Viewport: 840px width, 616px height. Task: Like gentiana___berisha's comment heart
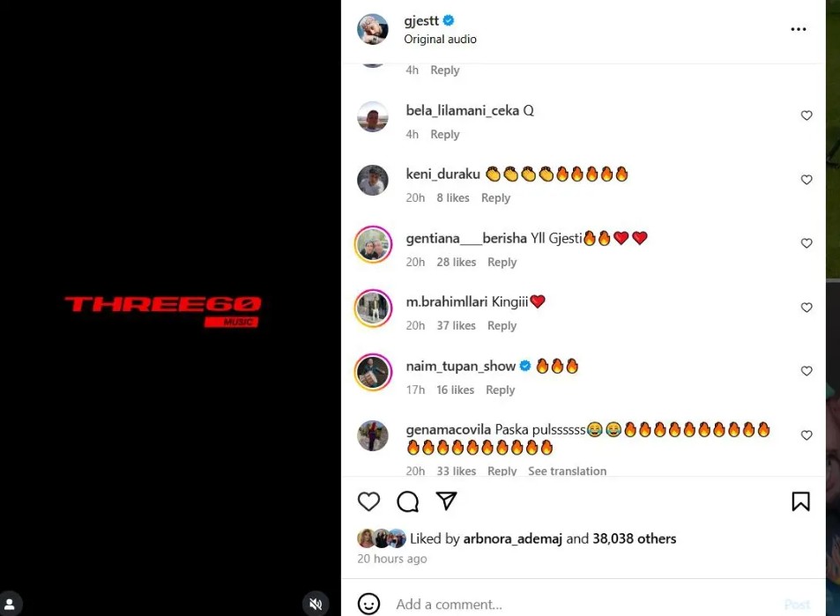coord(807,243)
